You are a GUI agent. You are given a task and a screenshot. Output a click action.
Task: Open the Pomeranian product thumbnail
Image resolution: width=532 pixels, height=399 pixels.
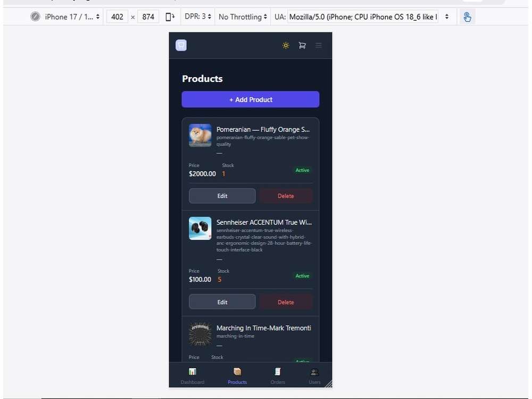coord(200,135)
